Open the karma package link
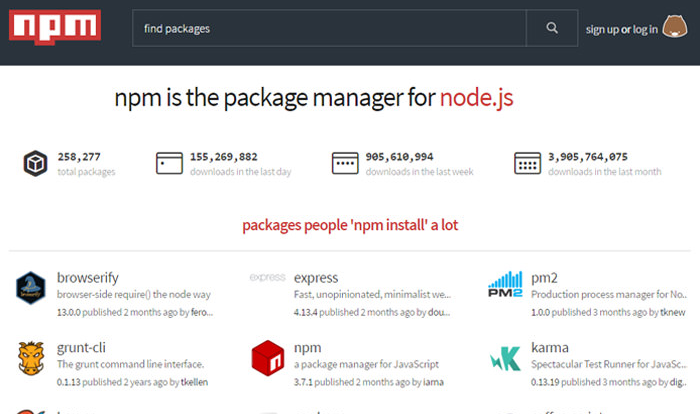This screenshot has height=414, width=700. click(550, 347)
